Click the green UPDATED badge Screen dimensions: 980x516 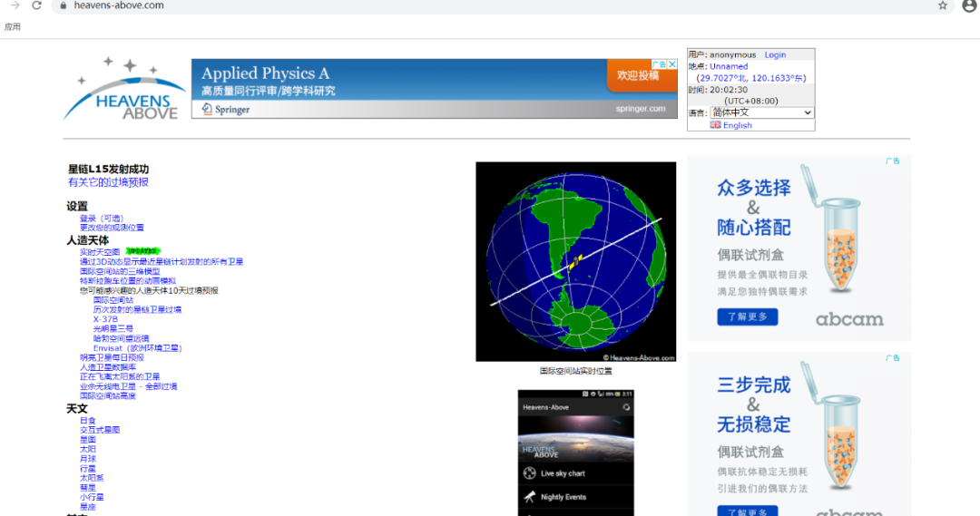(x=142, y=251)
